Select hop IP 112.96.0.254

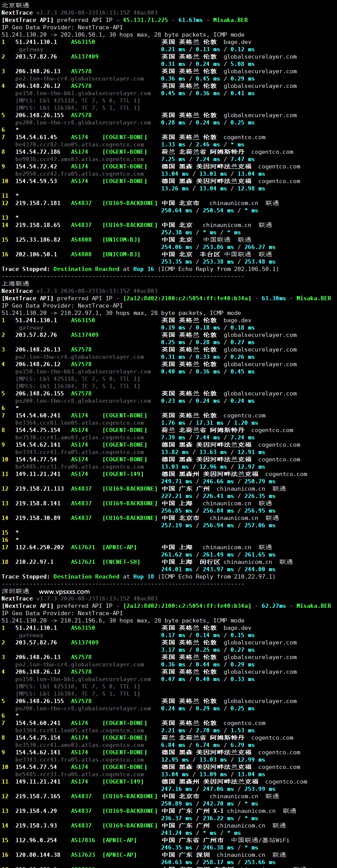click(x=36, y=840)
